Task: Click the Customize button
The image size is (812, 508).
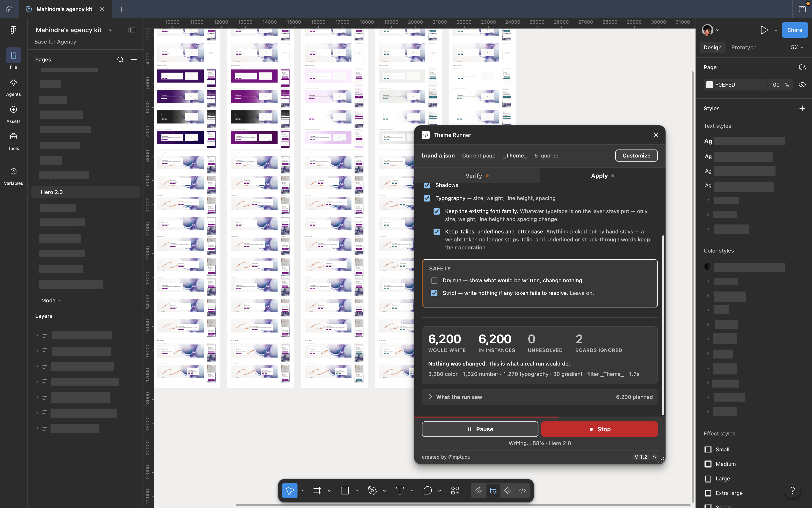Action: click(x=636, y=156)
